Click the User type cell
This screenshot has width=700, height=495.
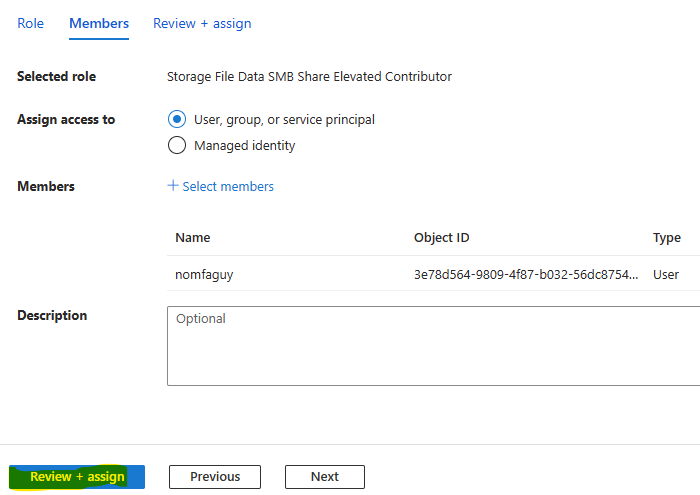coord(666,274)
